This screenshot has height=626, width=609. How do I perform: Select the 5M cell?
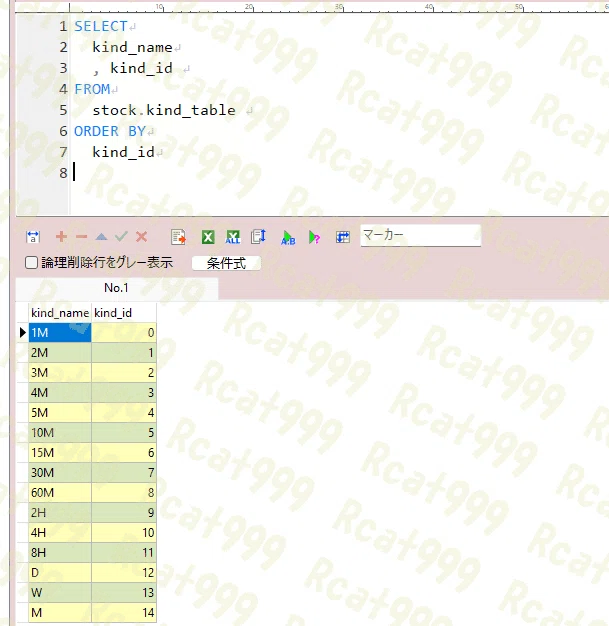tap(60, 412)
